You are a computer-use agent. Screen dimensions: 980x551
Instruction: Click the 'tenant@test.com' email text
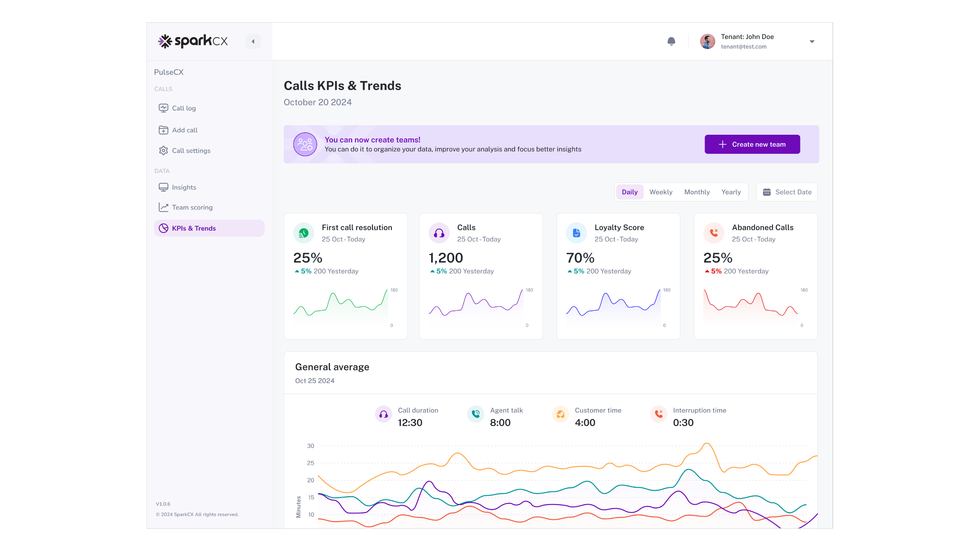[744, 46]
